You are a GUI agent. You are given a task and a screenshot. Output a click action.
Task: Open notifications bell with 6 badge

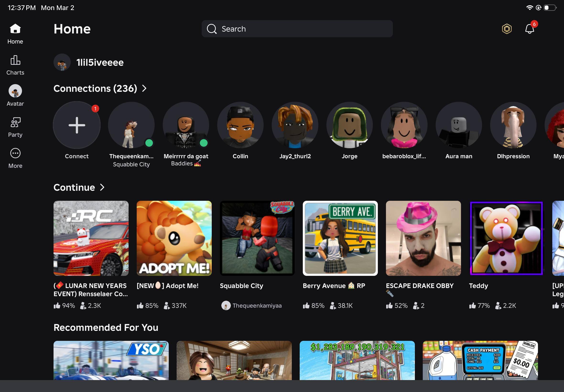point(529,29)
